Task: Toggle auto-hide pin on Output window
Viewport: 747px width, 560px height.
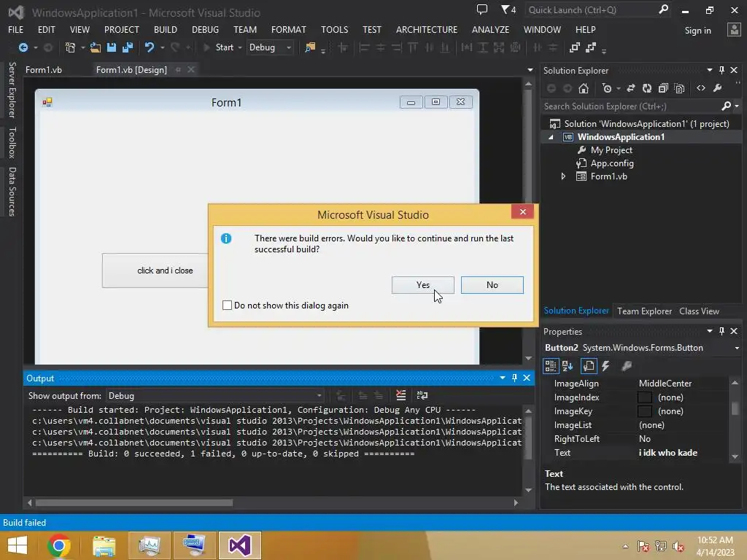Action: click(514, 378)
